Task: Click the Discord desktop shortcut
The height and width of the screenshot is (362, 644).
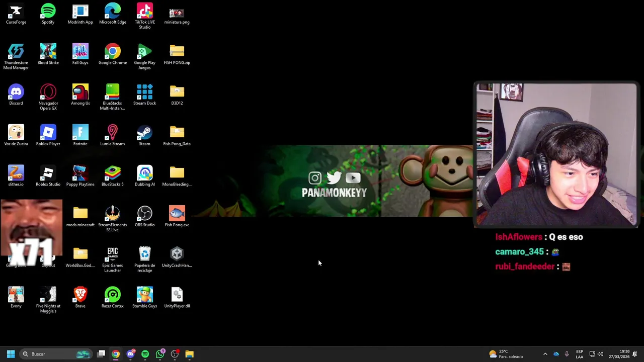Action: tap(16, 96)
